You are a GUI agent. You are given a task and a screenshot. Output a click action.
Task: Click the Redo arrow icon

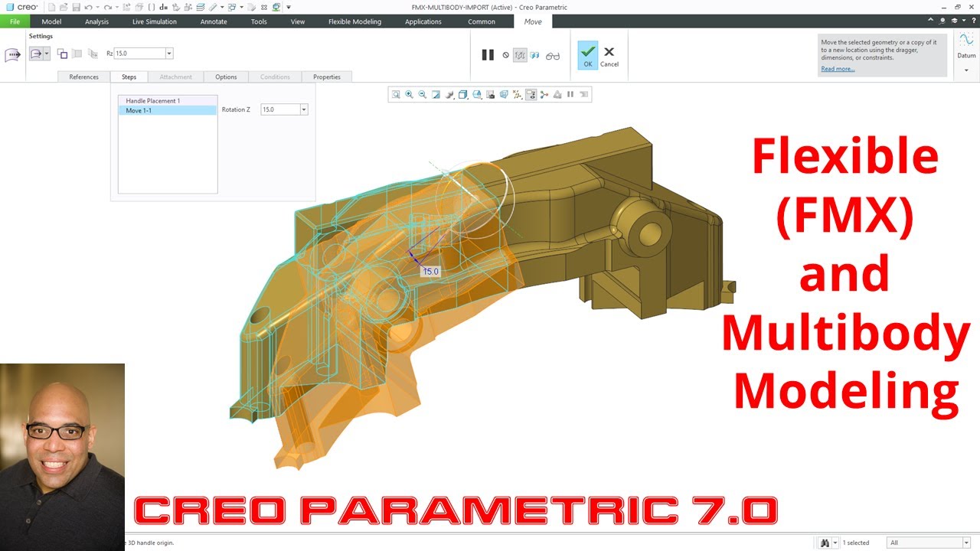tap(108, 7)
